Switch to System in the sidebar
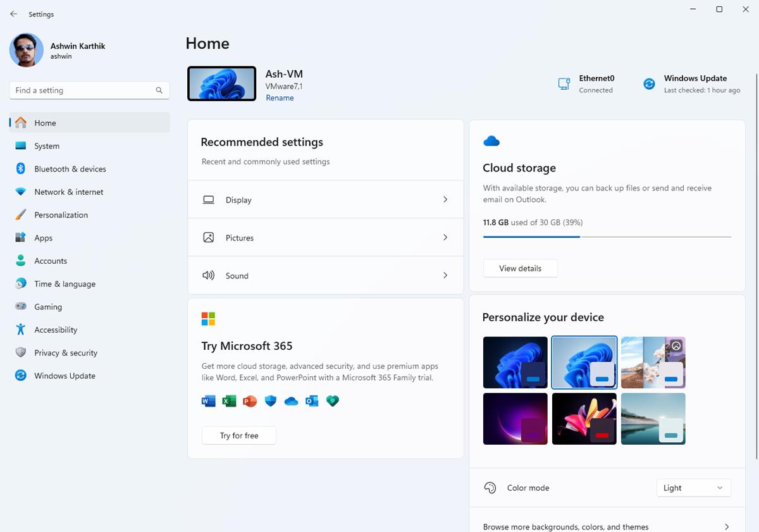759x532 pixels. 20,145
